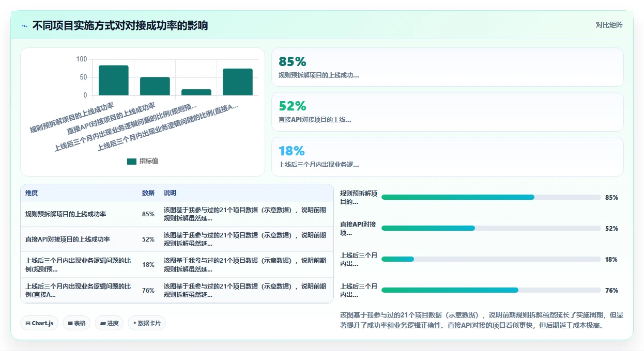Click the 52% progress bar
The width and height of the screenshot is (644, 351).
click(x=491, y=228)
